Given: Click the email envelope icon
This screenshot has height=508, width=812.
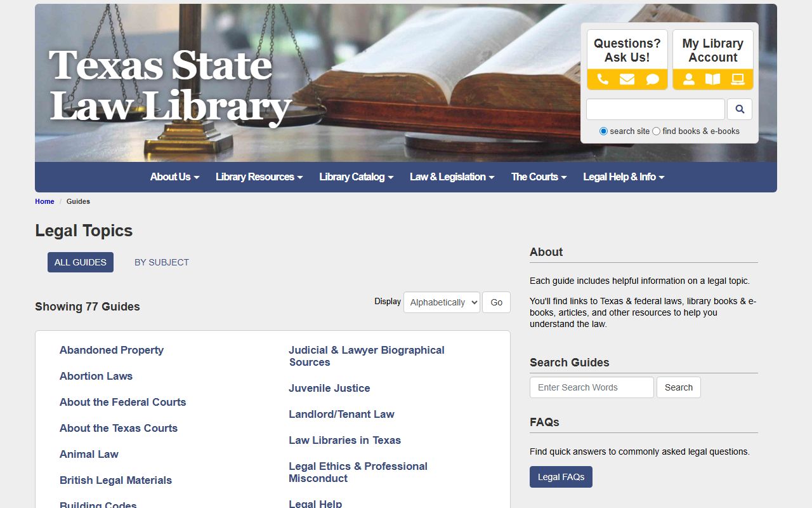Looking at the screenshot, I should (x=627, y=79).
